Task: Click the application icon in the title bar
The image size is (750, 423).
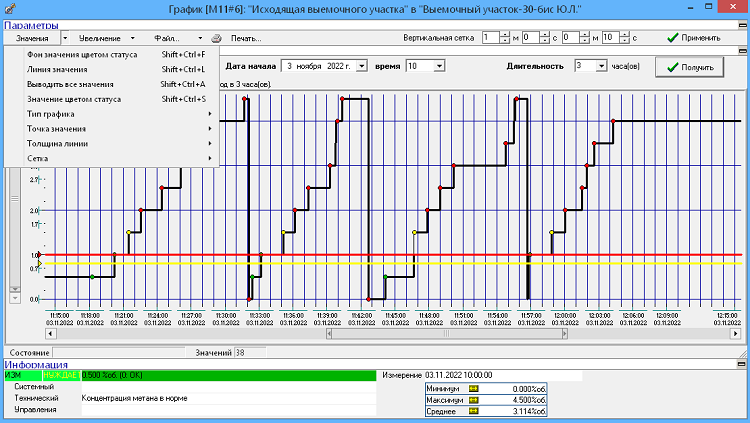Action: (9, 8)
